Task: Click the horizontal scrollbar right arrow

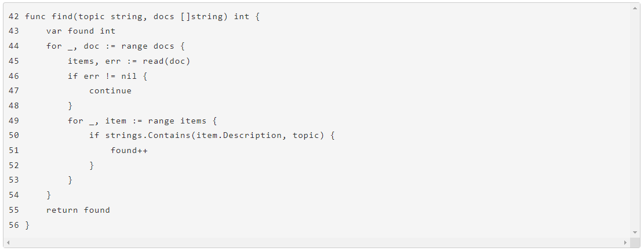Action: [x=625, y=242]
